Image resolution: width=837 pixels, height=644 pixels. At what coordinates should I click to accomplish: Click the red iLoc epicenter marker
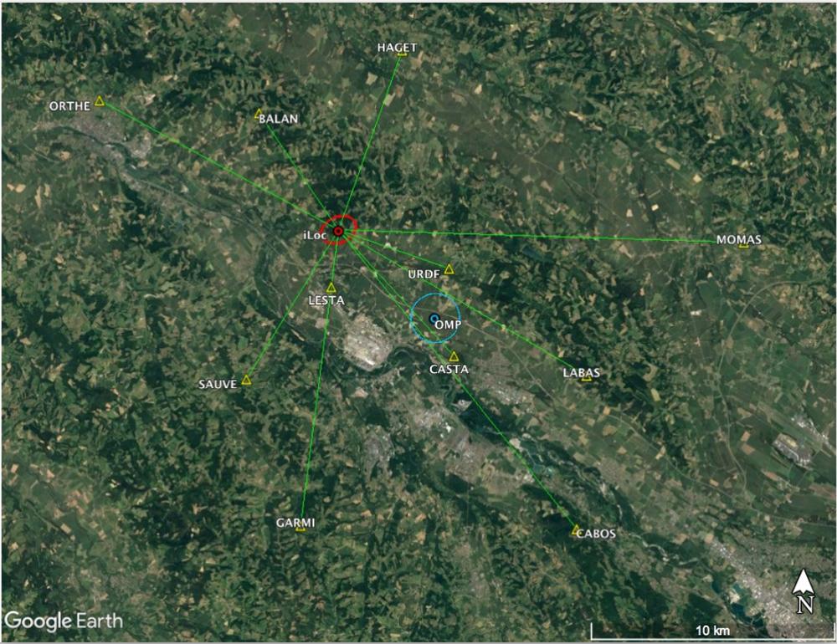point(338,231)
